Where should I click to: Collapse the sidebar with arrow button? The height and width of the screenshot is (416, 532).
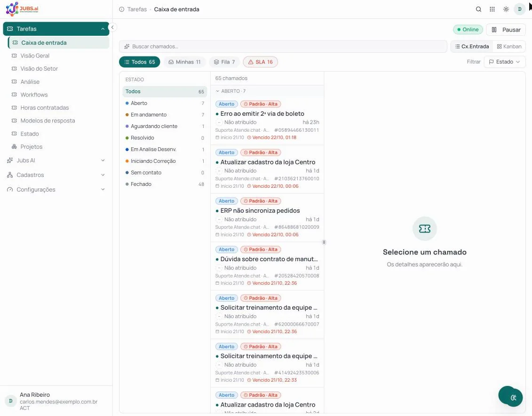[x=112, y=27]
